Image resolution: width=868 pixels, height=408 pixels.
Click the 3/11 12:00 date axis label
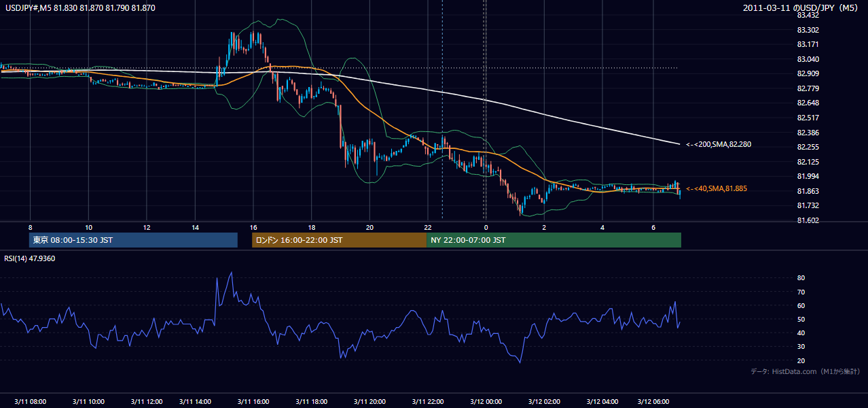pos(147,402)
